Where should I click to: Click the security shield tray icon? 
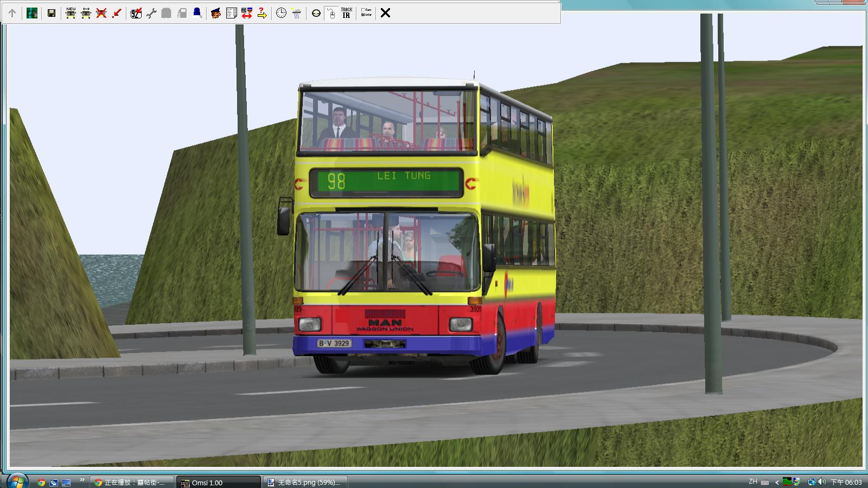[796, 481]
